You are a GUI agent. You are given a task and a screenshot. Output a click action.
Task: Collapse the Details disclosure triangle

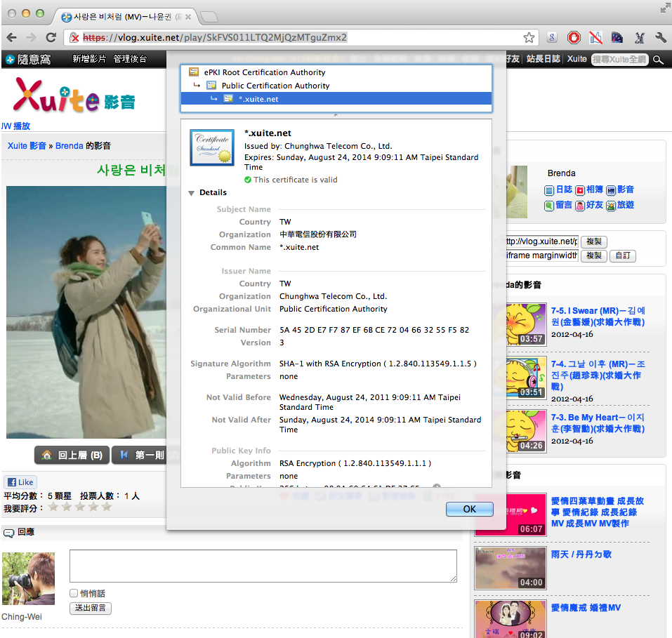192,193
